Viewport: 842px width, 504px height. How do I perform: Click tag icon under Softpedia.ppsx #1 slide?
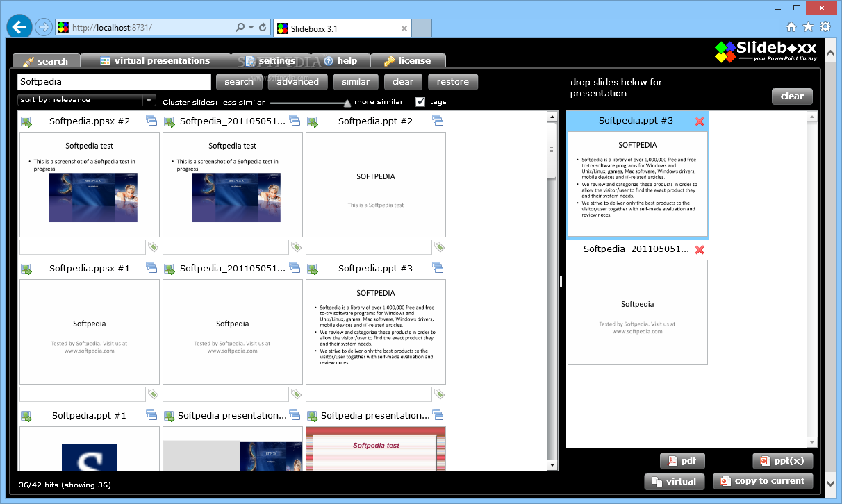[153, 394]
